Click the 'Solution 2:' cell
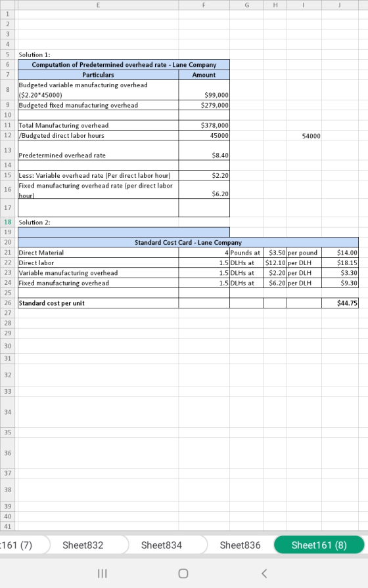Screen dimensions: 368x588 [98, 222]
